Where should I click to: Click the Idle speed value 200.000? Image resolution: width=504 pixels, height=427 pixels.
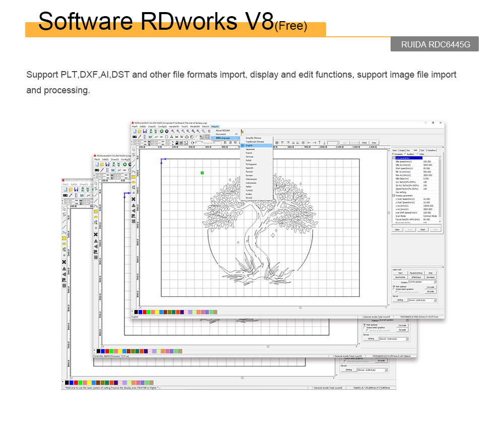tap(427, 162)
